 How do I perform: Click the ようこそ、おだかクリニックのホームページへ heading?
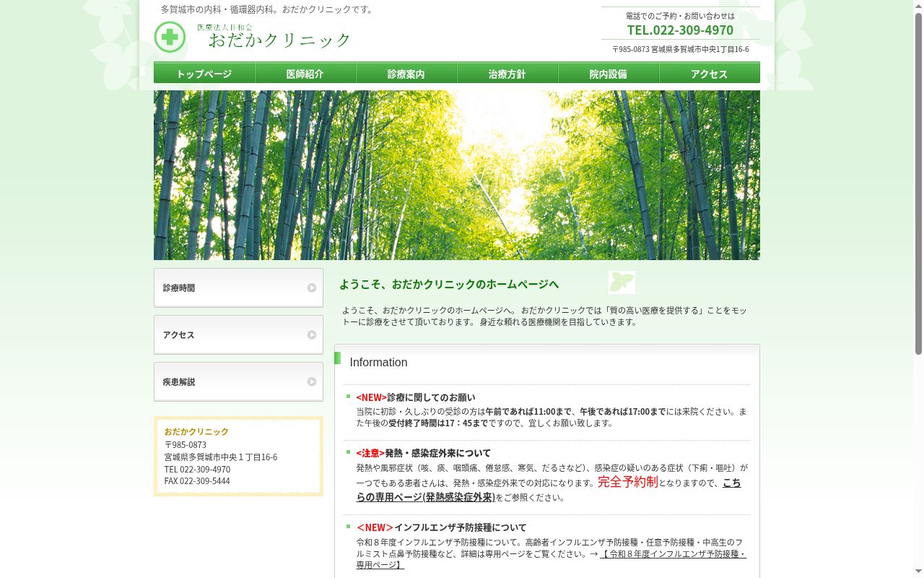(x=449, y=284)
